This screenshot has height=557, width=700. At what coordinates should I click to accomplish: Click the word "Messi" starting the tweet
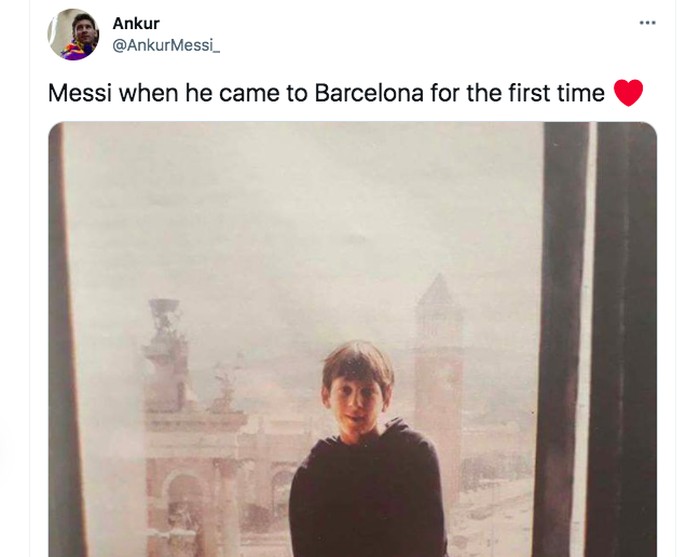(80, 93)
